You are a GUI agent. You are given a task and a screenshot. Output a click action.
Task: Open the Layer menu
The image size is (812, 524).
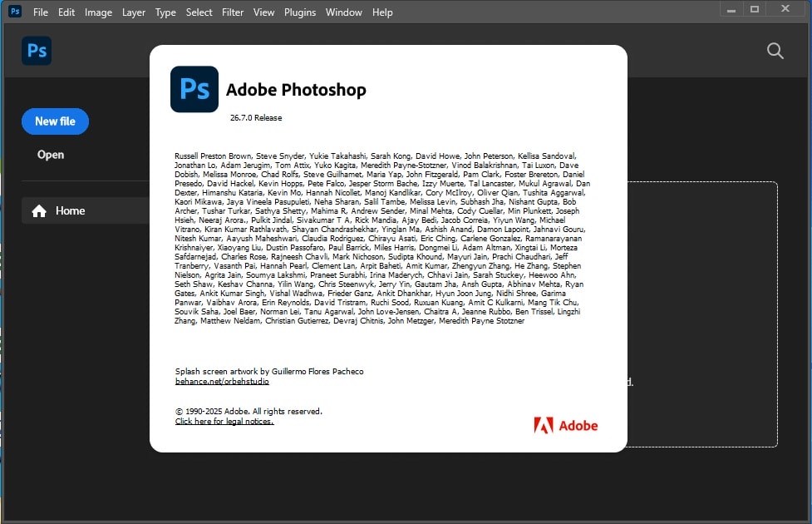click(x=134, y=12)
